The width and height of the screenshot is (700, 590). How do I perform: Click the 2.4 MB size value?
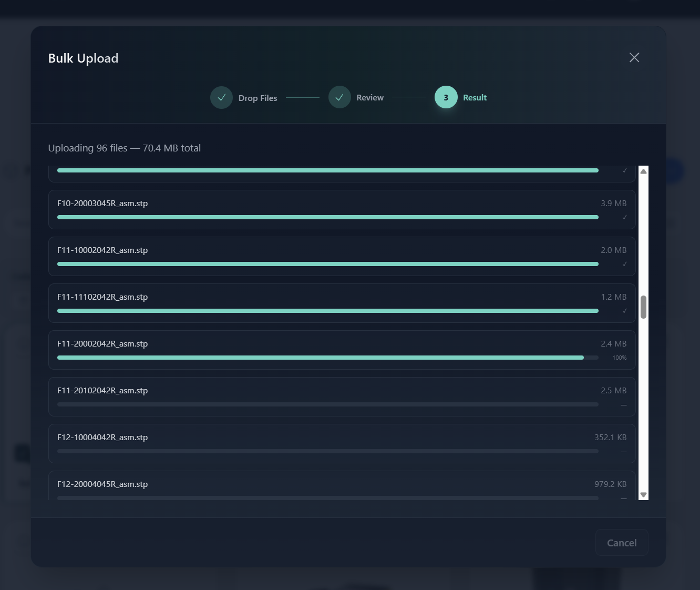click(614, 343)
